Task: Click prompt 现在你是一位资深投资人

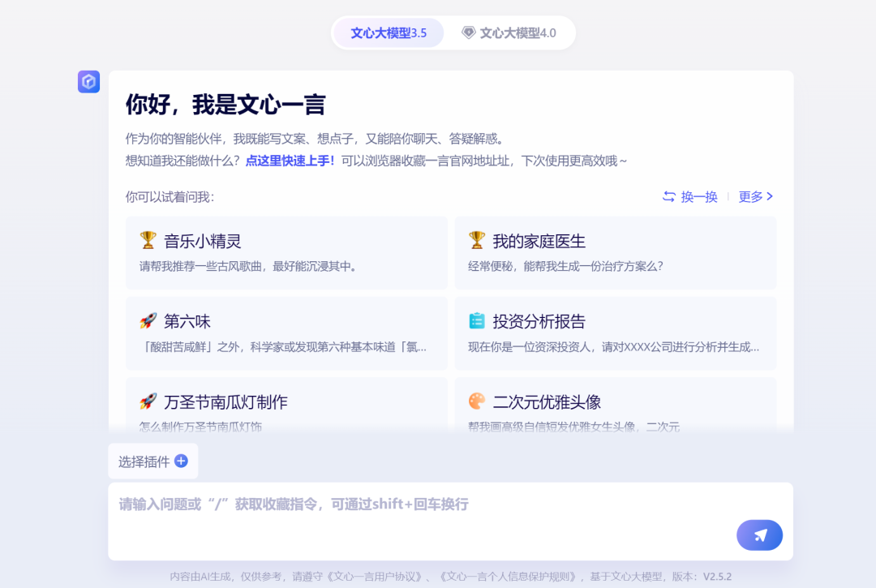Action: click(x=613, y=347)
